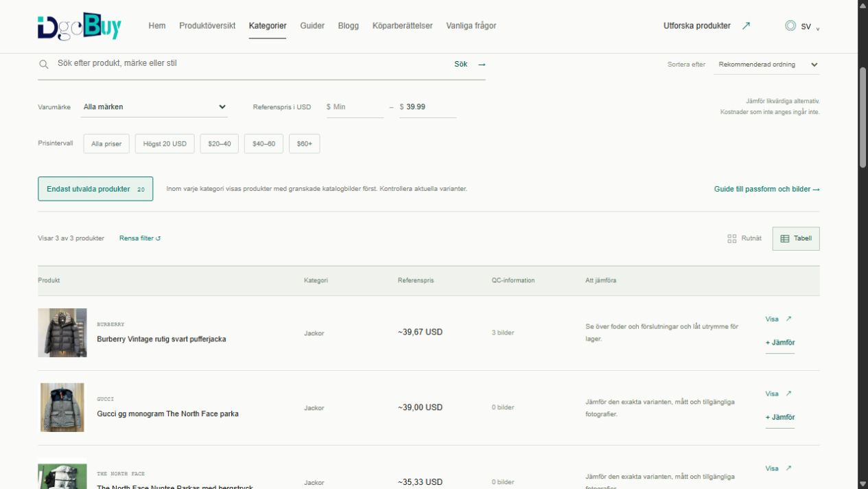868x489 pixels.
Task: Open the Guider navigation item
Action: coord(312,26)
